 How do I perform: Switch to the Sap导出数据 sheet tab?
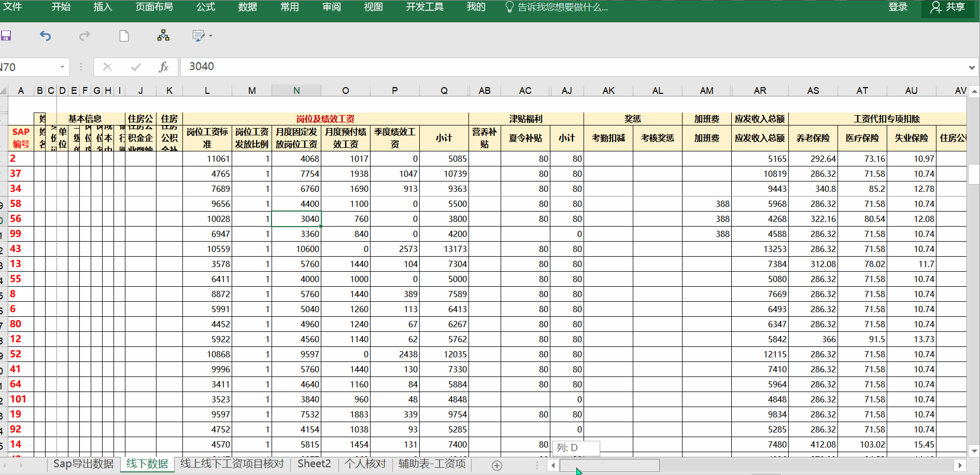[x=83, y=464]
